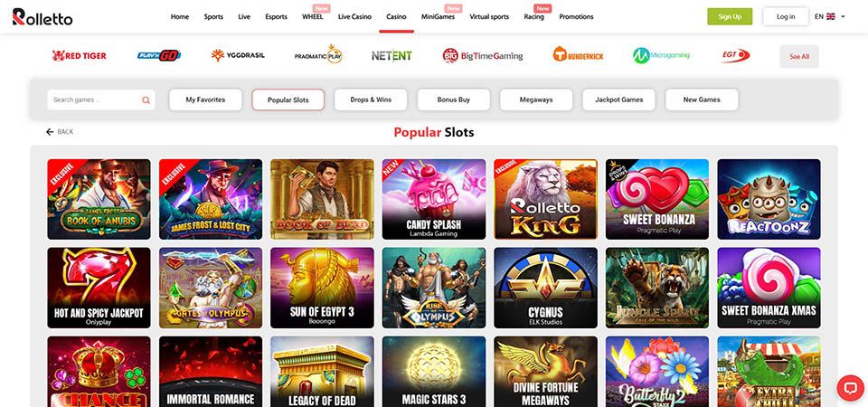The width and height of the screenshot is (868, 407).
Task: Select the Play'n GO provider logo
Action: 159,55
